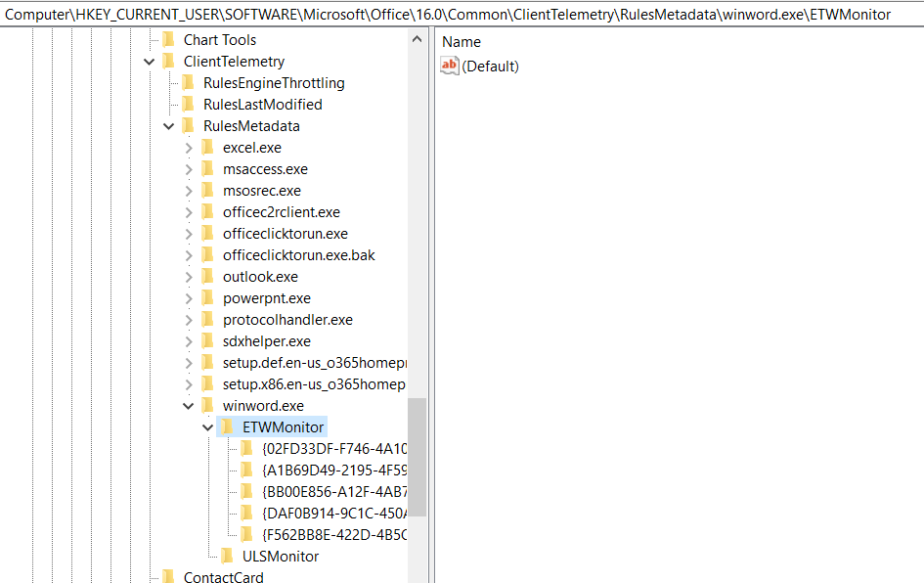Click the Name column header
The width and height of the screenshot is (924, 583).
click(x=462, y=42)
